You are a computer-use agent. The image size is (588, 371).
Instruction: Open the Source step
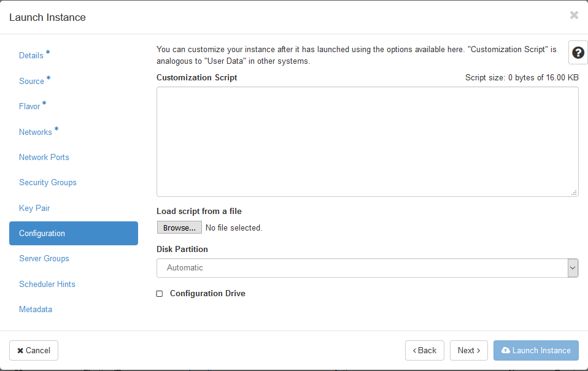[32, 81]
